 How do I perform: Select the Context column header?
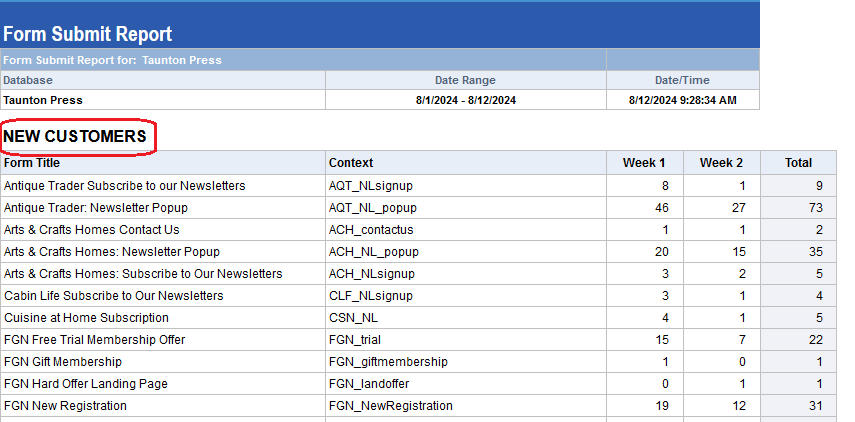coord(351,162)
